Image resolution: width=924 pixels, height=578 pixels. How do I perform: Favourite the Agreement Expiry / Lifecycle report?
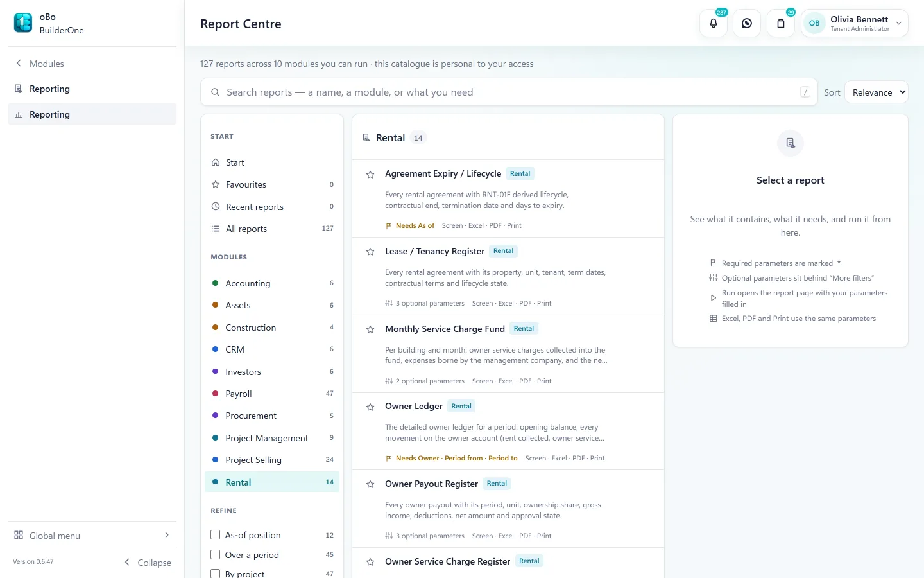pyautogui.click(x=370, y=175)
